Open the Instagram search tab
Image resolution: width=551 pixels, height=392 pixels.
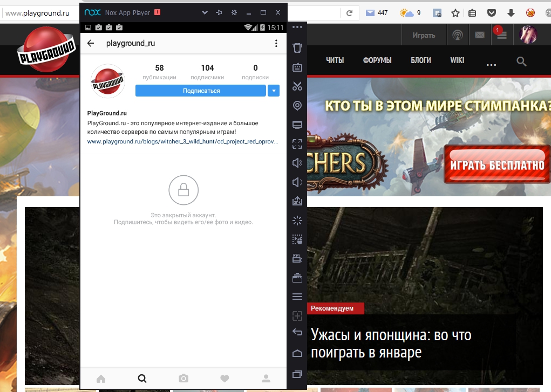click(x=142, y=379)
